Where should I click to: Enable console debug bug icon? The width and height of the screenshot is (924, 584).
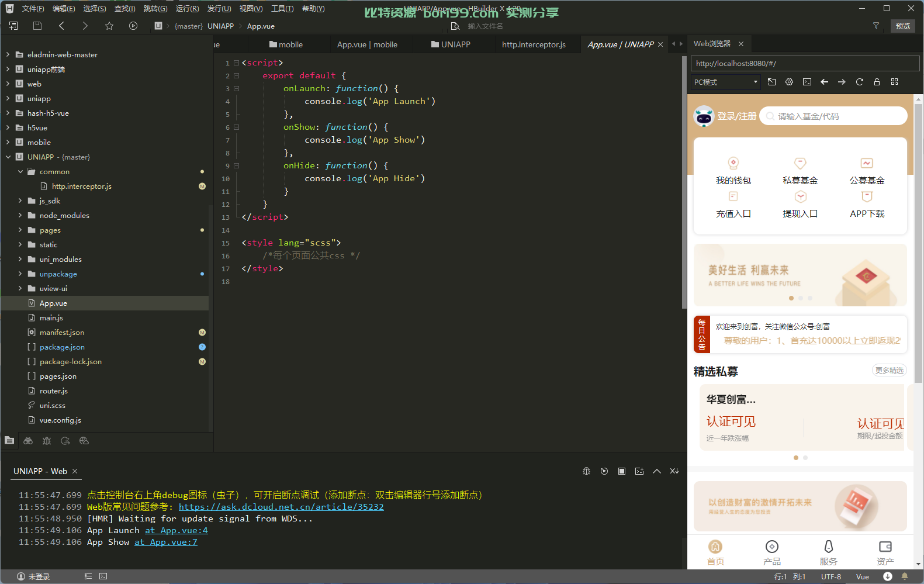pos(587,471)
